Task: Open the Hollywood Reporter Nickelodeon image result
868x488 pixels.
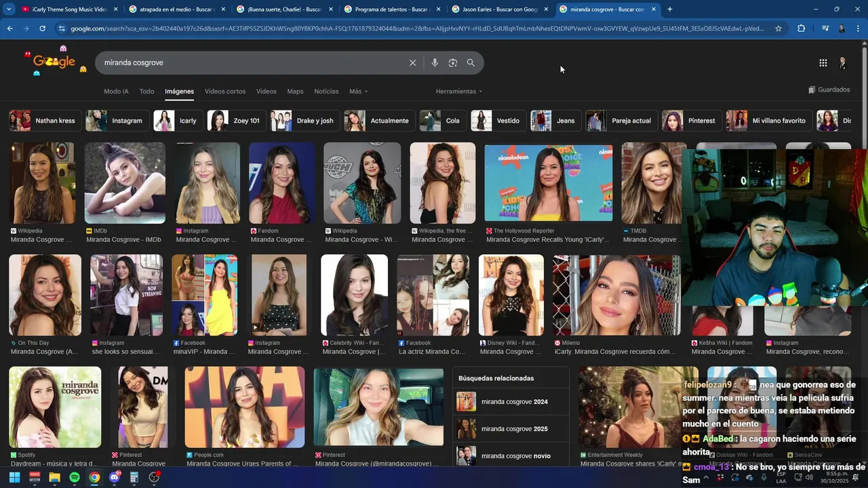Action: click(x=549, y=183)
